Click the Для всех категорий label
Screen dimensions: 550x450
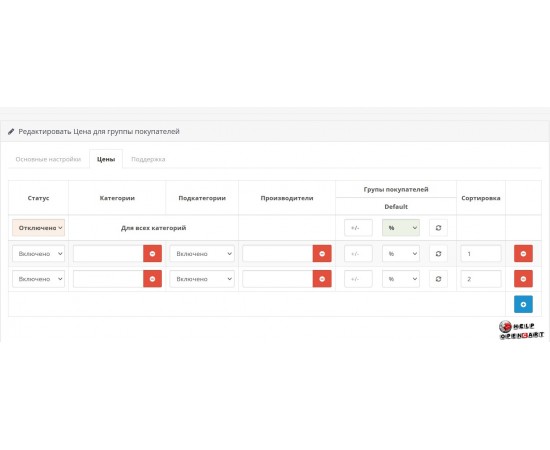tap(153, 228)
